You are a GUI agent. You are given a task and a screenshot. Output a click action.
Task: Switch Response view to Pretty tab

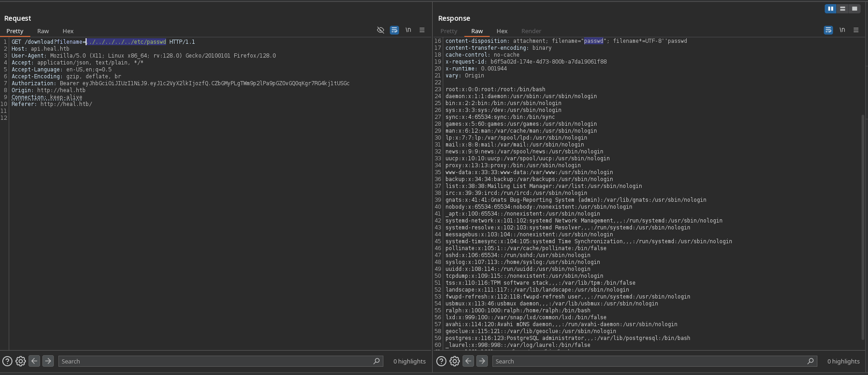point(449,31)
